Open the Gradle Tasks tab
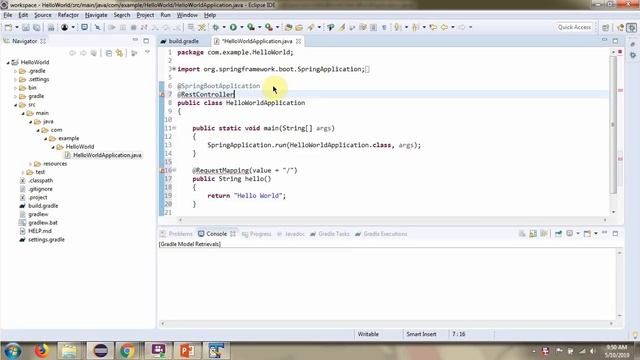640x360 pixels. pos(330,234)
